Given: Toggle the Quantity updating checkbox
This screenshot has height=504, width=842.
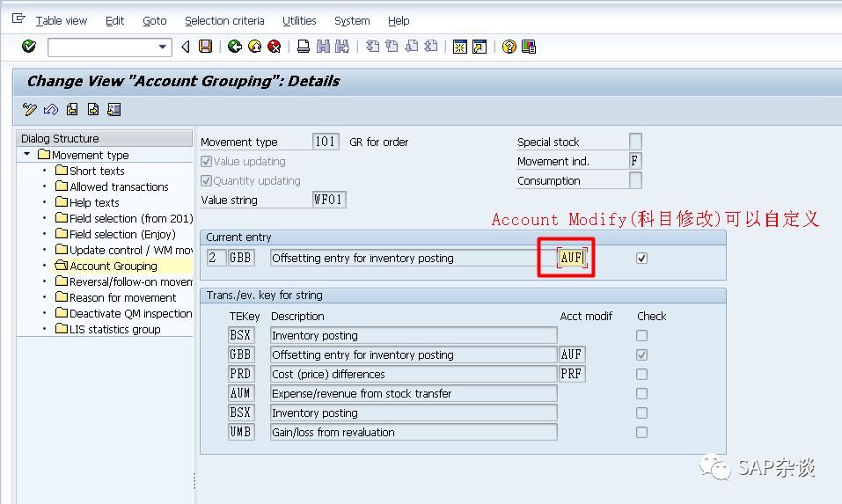Looking at the screenshot, I should point(206,181).
